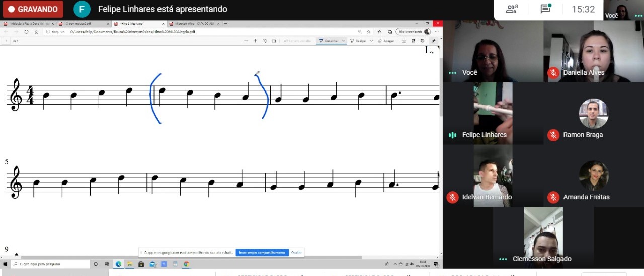Click the PDF zoom out minus icon
The width and height of the screenshot is (644, 276).
click(x=246, y=41)
